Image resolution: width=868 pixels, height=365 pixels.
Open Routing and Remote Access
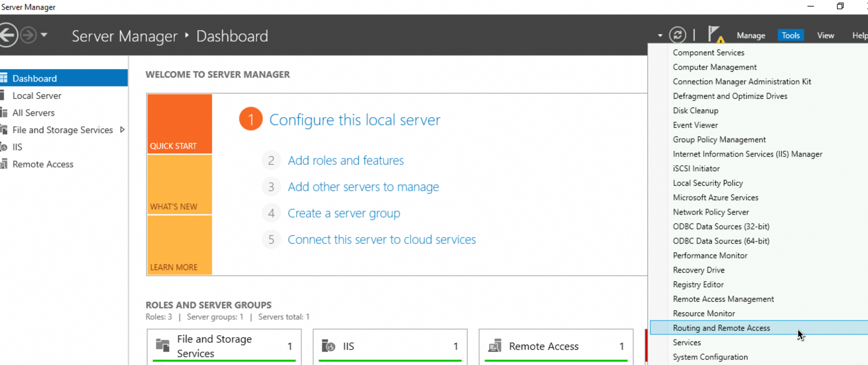759,328
